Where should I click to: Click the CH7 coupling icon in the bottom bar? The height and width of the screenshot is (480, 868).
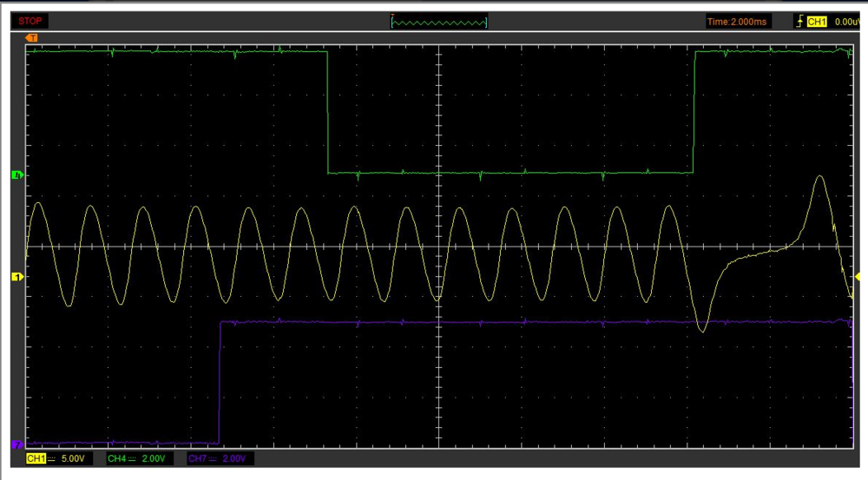coord(215,458)
